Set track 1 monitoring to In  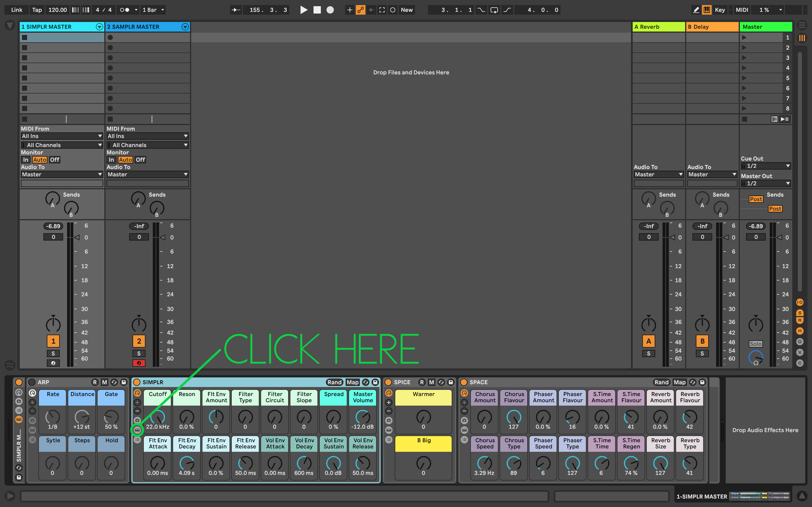25,160
